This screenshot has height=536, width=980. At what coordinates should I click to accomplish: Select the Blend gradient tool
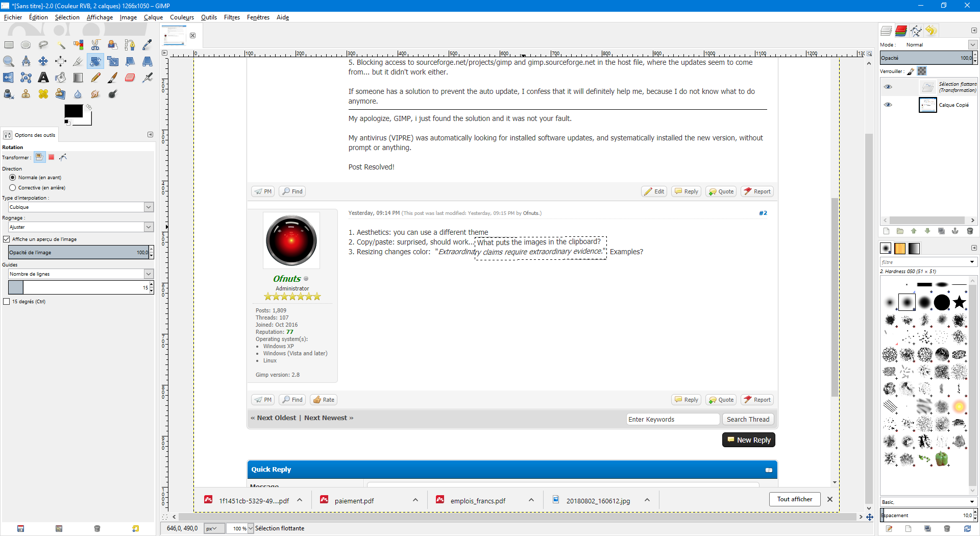click(x=78, y=78)
